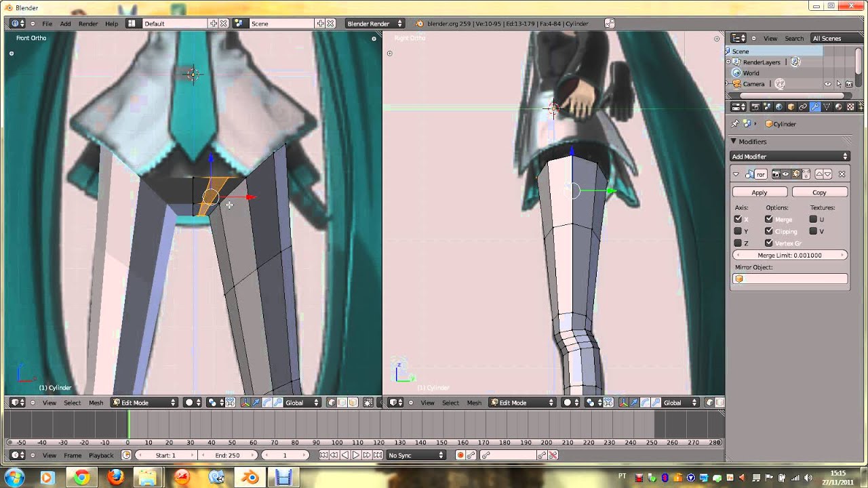Click the Start frame field
Image resolution: width=868 pixels, height=488 pixels.
[166, 455]
